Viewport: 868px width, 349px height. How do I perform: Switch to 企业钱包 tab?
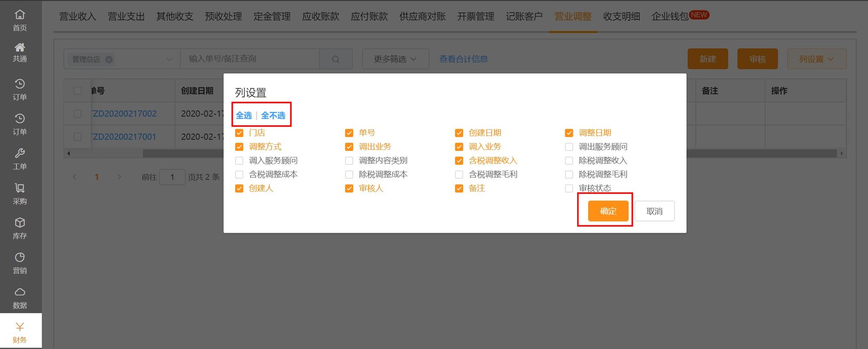670,16
